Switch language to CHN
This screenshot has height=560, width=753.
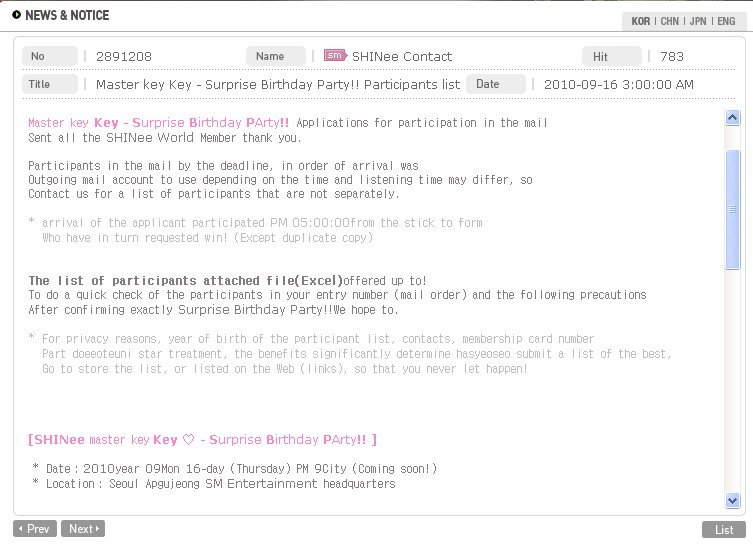[669, 21]
